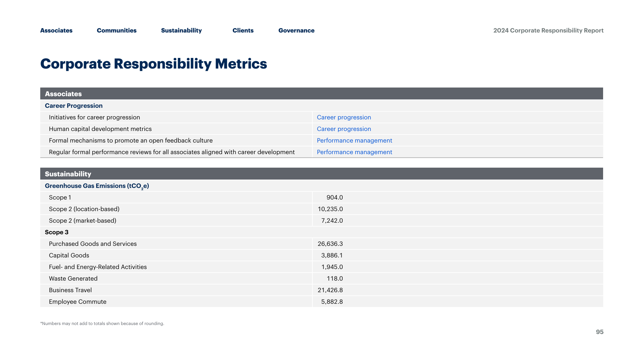Viewport: 644px width, 362px height.
Task: Select Purchased Goods and Services label
Action: 93,244
